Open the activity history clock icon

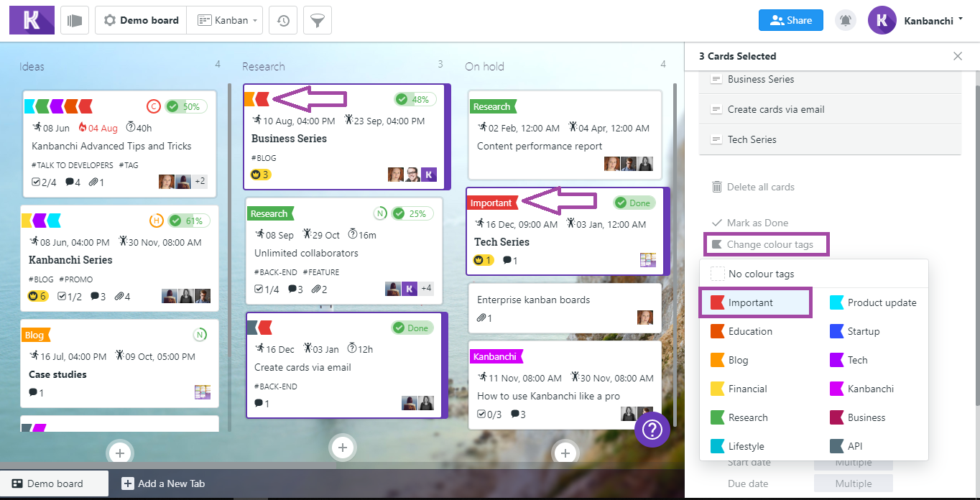tap(283, 20)
